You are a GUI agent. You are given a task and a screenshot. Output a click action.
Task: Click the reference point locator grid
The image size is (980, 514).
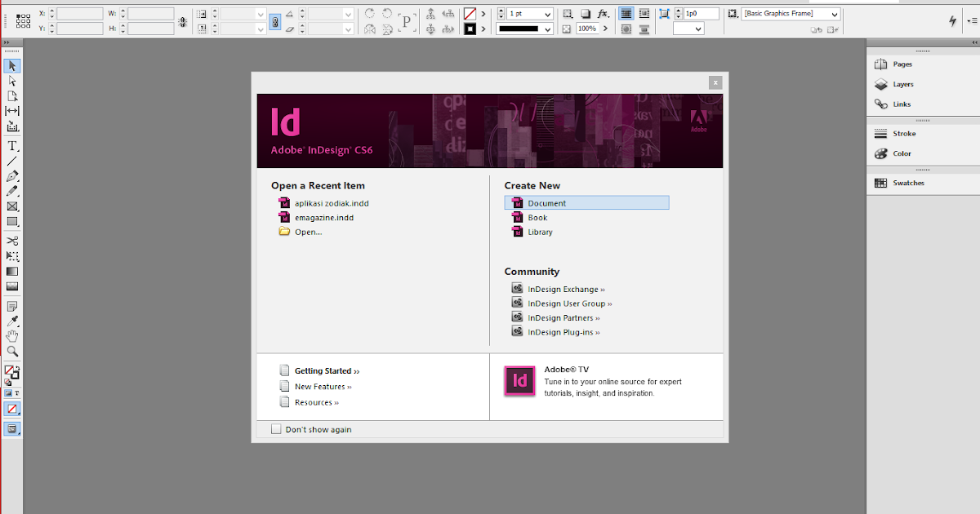tap(24, 20)
